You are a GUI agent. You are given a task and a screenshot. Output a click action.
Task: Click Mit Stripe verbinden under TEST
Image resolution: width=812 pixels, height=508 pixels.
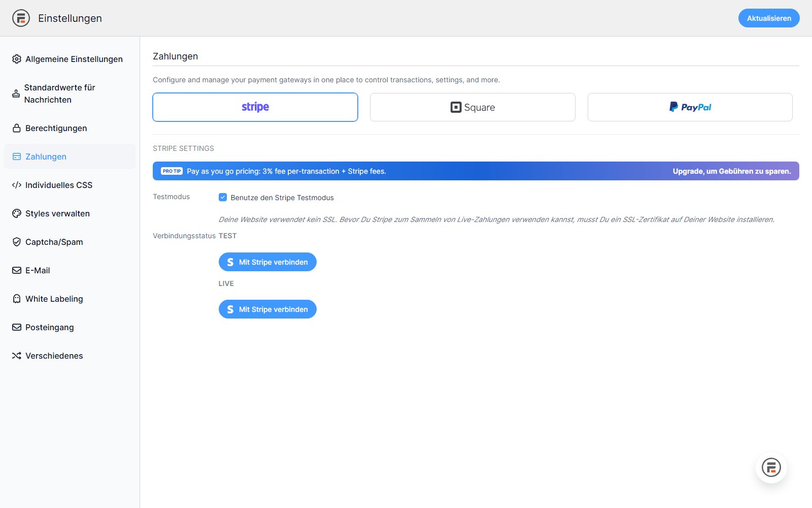(x=267, y=262)
